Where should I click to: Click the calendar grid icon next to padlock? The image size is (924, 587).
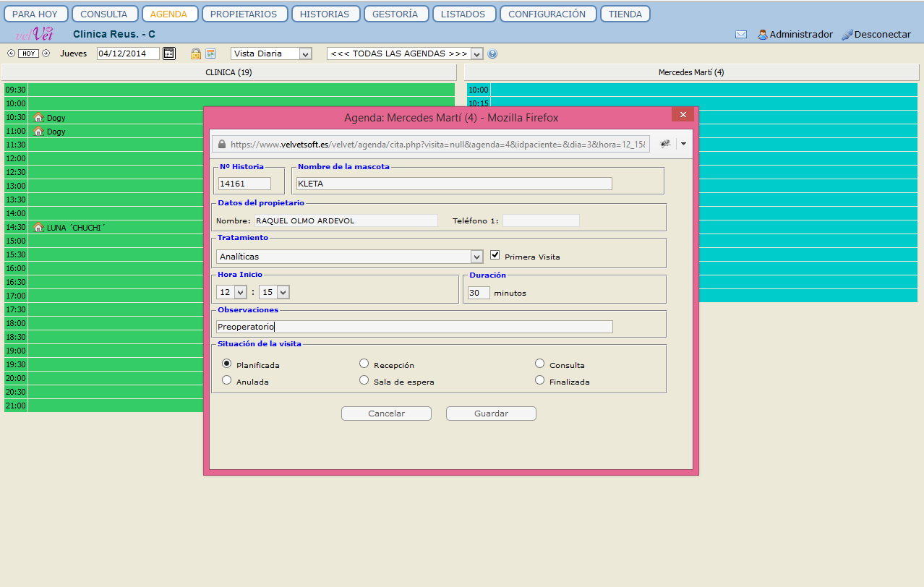210,53
